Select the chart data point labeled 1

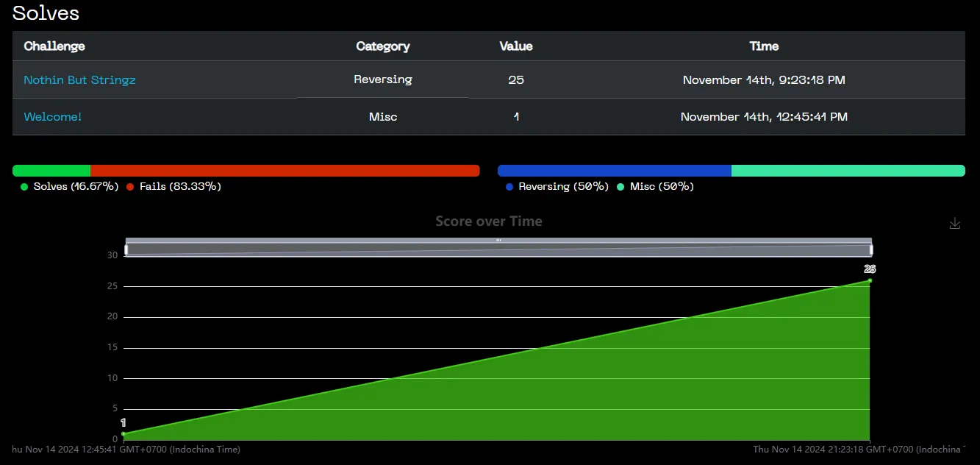click(124, 434)
